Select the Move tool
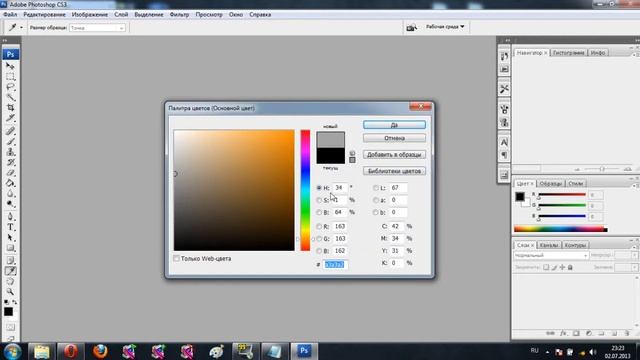The width and height of the screenshot is (640, 360). coord(10,66)
